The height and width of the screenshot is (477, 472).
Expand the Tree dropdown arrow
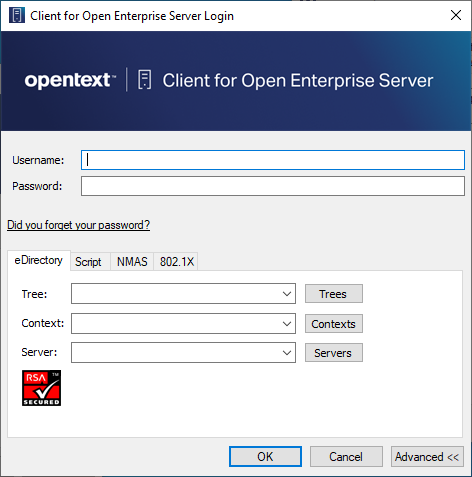(x=287, y=294)
